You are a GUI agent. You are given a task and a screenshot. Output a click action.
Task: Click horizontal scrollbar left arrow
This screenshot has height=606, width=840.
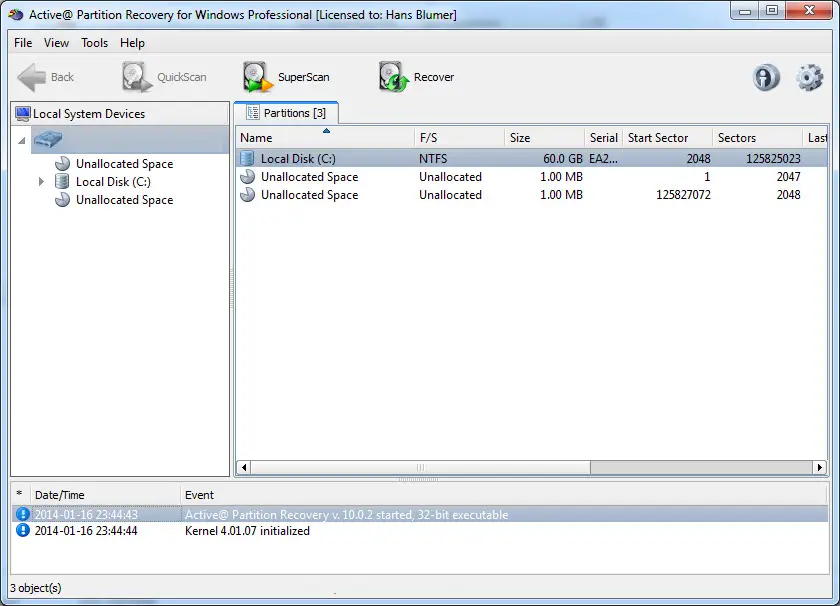(244, 467)
